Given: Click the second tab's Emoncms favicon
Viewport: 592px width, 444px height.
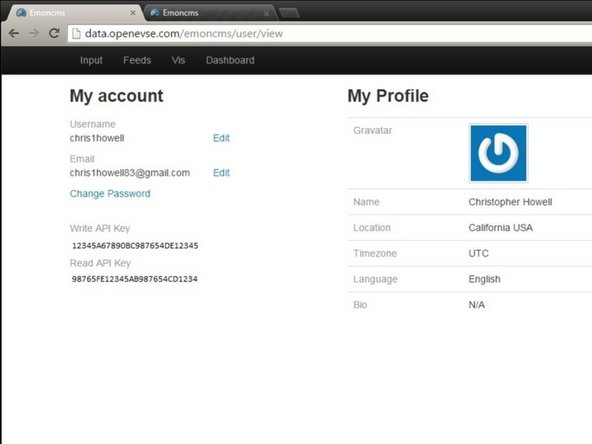Looking at the screenshot, I should [x=154, y=13].
